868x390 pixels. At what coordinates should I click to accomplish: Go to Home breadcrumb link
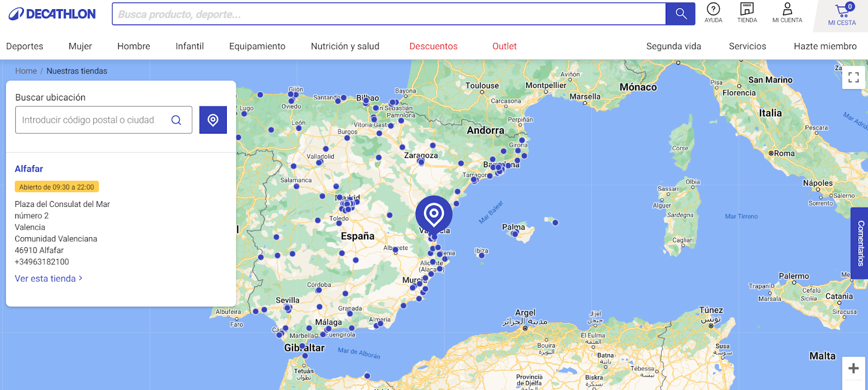click(x=25, y=71)
